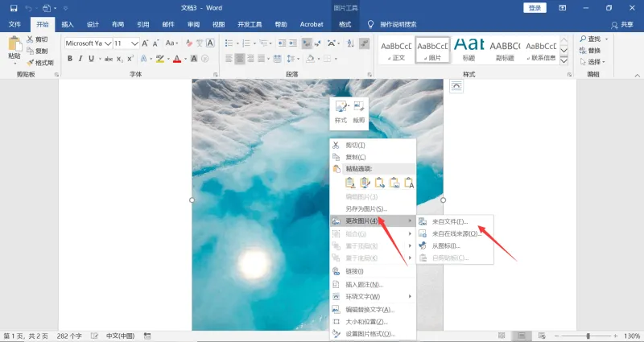644x342 pixels.
Task: Select Copy in context menu
Action: pyautogui.click(x=373, y=157)
